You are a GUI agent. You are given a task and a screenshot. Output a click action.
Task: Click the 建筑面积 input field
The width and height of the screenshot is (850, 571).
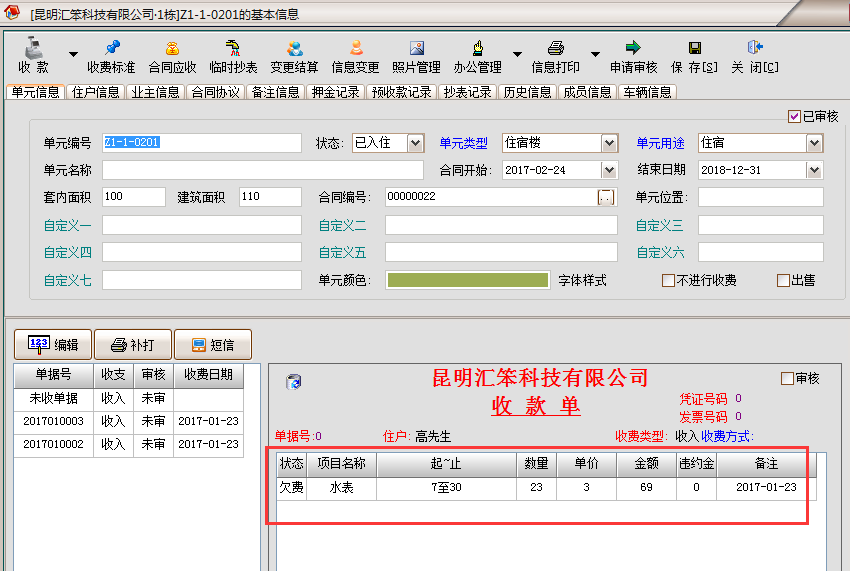pos(270,197)
